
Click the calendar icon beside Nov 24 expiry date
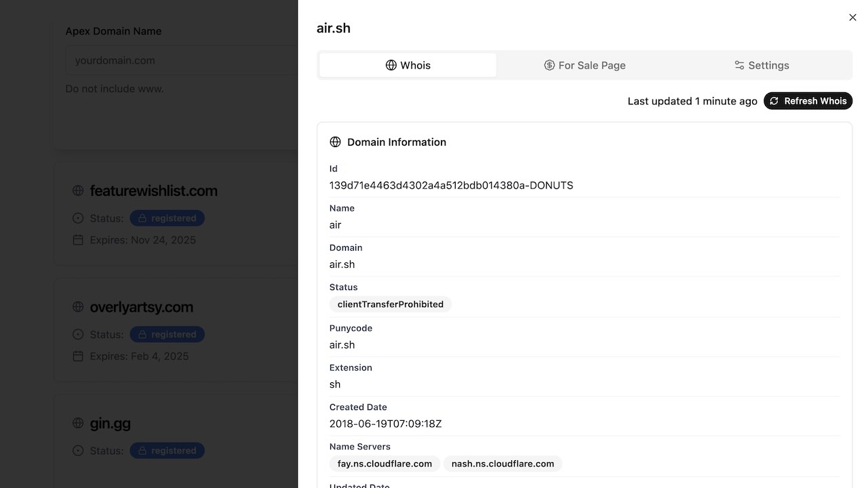[x=77, y=239]
